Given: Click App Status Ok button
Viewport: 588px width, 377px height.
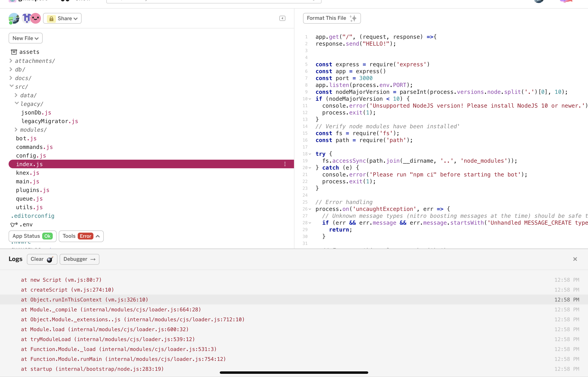Looking at the screenshot, I should tap(32, 236).
